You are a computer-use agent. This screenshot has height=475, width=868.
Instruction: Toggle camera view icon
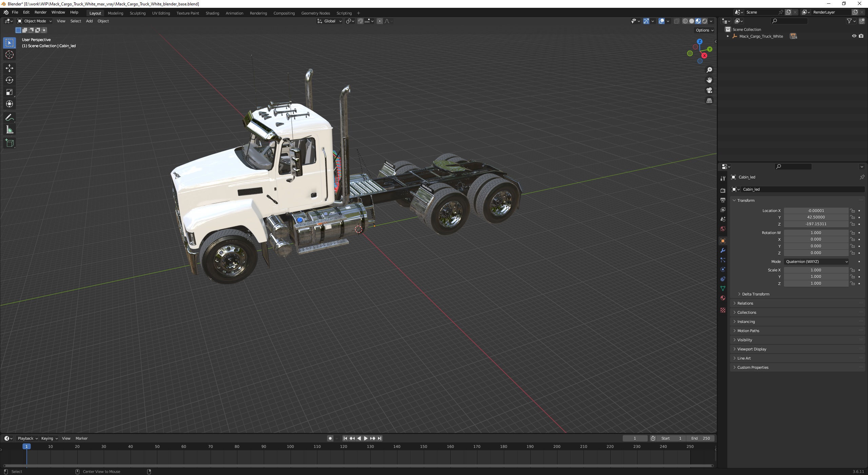click(x=709, y=90)
